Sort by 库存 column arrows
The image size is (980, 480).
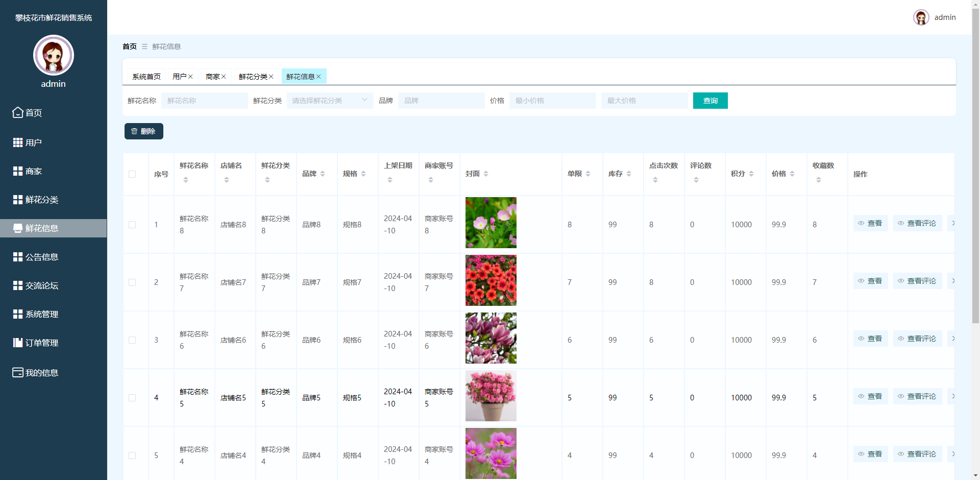(x=629, y=174)
